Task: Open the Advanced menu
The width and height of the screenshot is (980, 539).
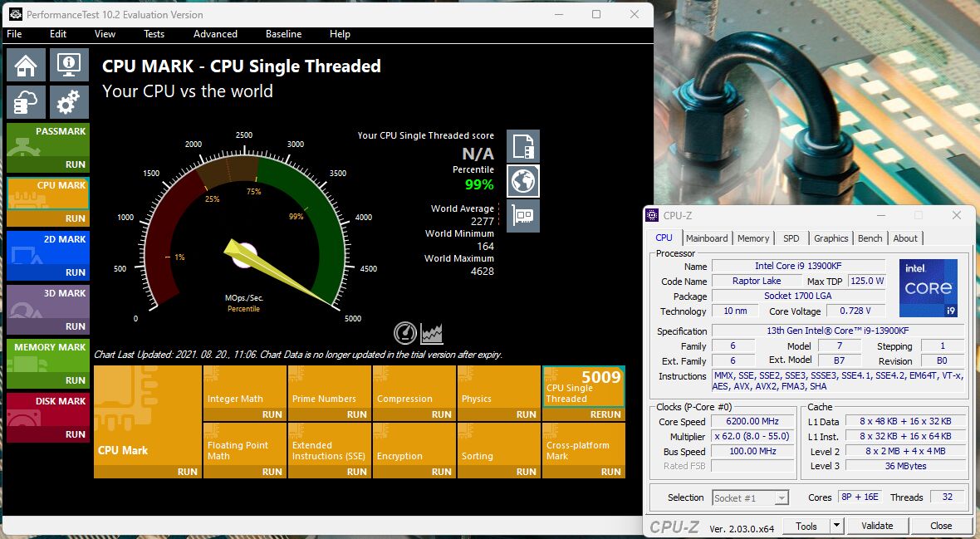Action: click(215, 34)
